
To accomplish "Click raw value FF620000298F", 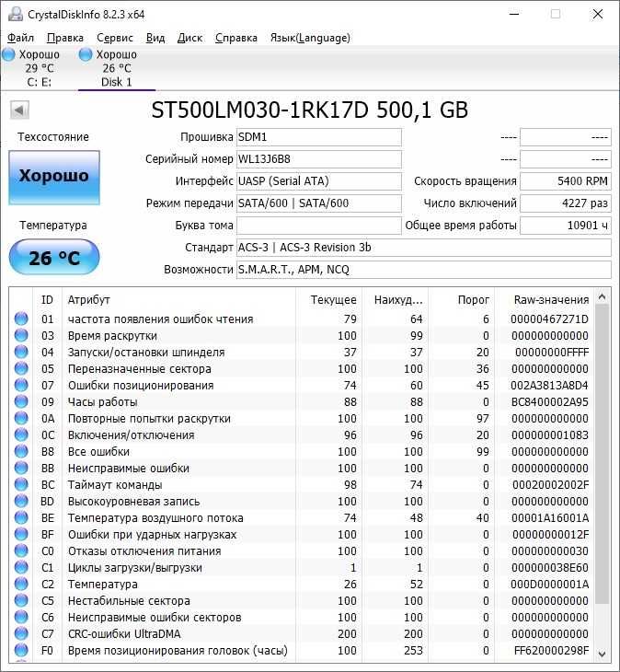I will [552, 651].
